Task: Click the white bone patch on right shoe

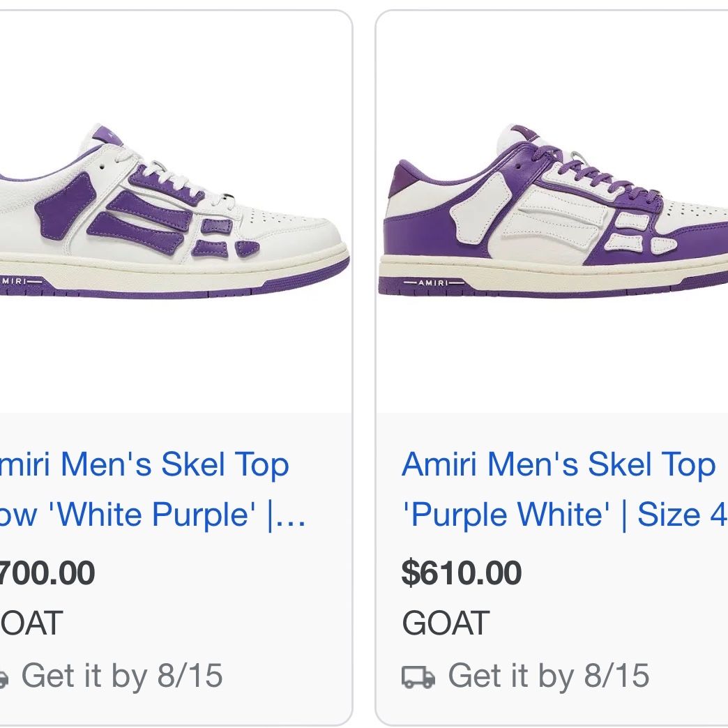Action: pos(480,208)
